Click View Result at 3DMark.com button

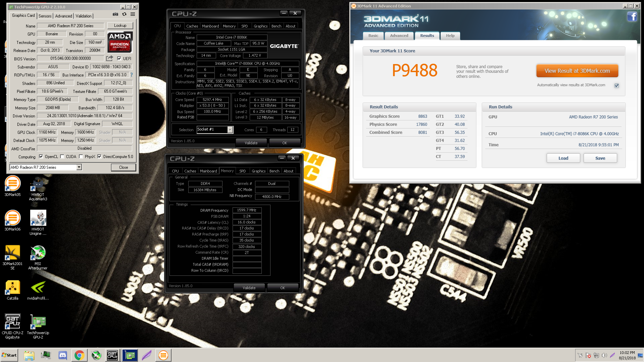tap(577, 71)
